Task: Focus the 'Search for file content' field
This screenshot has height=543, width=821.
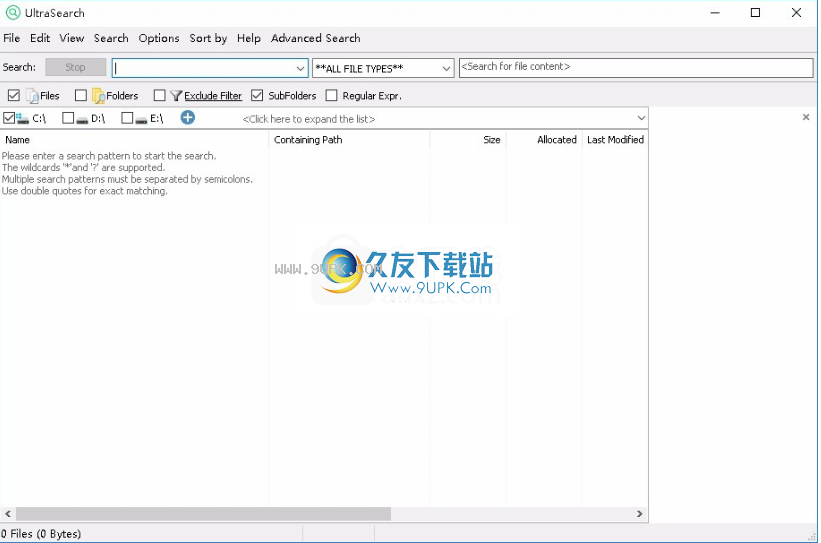Action: (x=636, y=68)
